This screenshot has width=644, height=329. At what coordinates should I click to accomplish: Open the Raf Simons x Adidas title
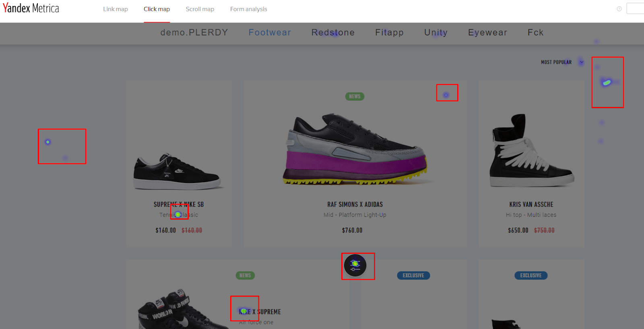(355, 204)
